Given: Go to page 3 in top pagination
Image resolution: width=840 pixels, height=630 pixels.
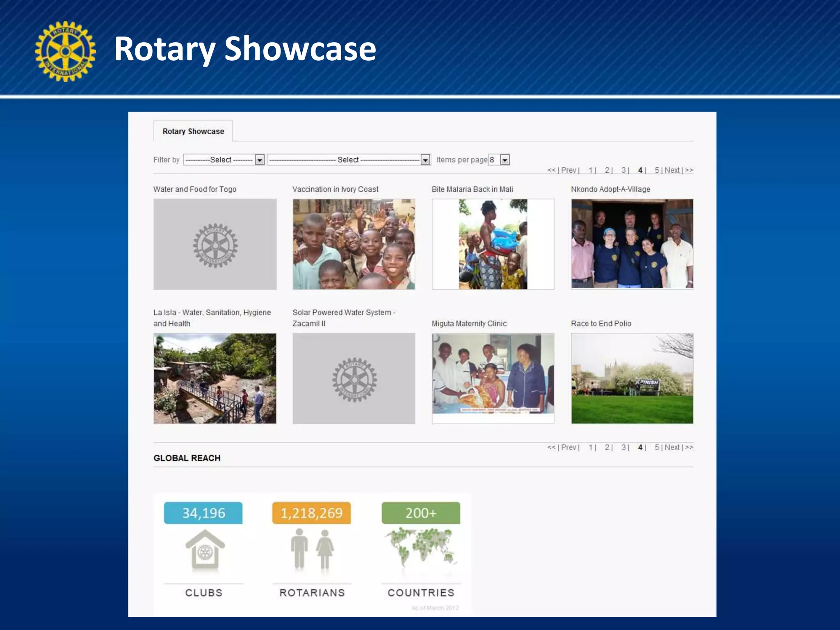Looking at the screenshot, I should [623, 170].
